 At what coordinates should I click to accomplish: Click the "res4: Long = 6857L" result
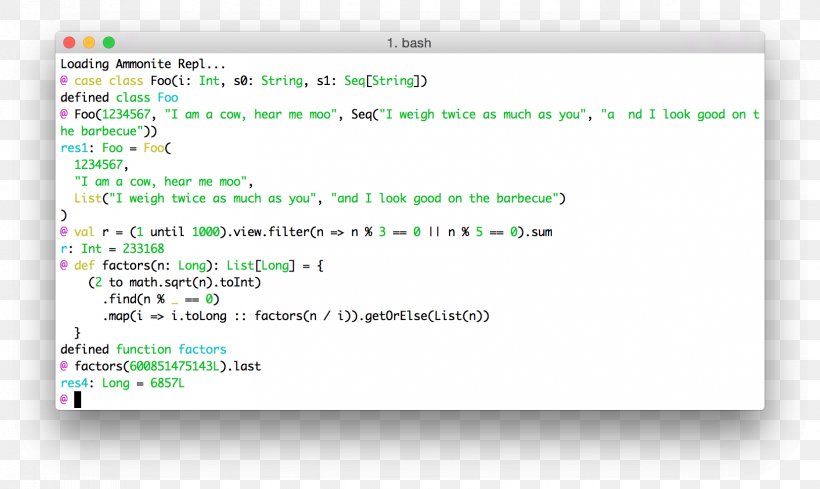click(x=122, y=383)
